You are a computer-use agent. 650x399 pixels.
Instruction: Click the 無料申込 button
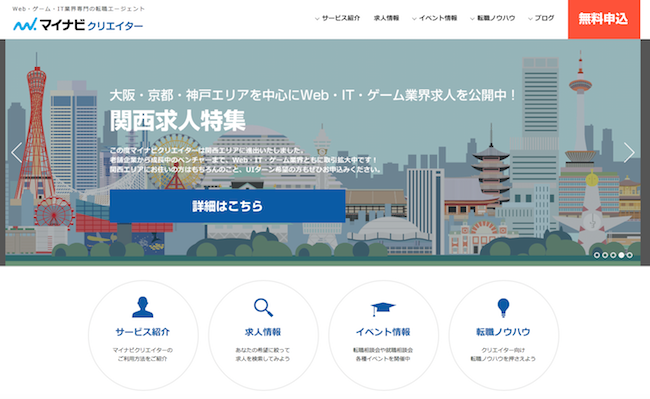point(604,19)
